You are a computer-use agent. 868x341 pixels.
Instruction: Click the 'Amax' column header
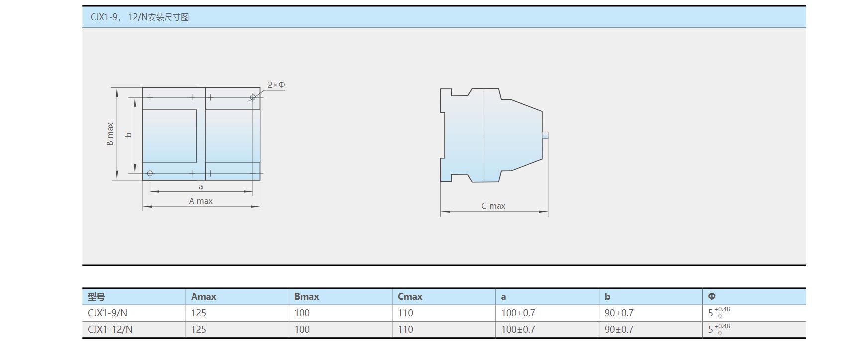click(x=204, y=297)
